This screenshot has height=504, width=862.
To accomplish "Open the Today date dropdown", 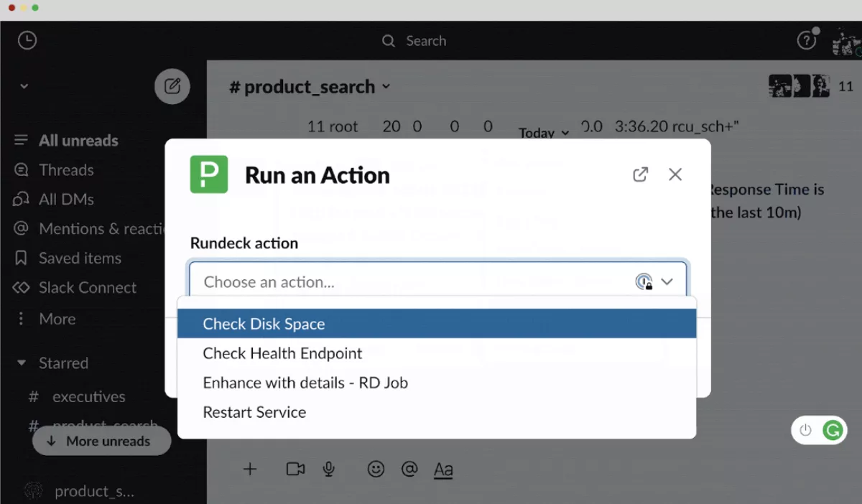I will [x=544, y=133].
